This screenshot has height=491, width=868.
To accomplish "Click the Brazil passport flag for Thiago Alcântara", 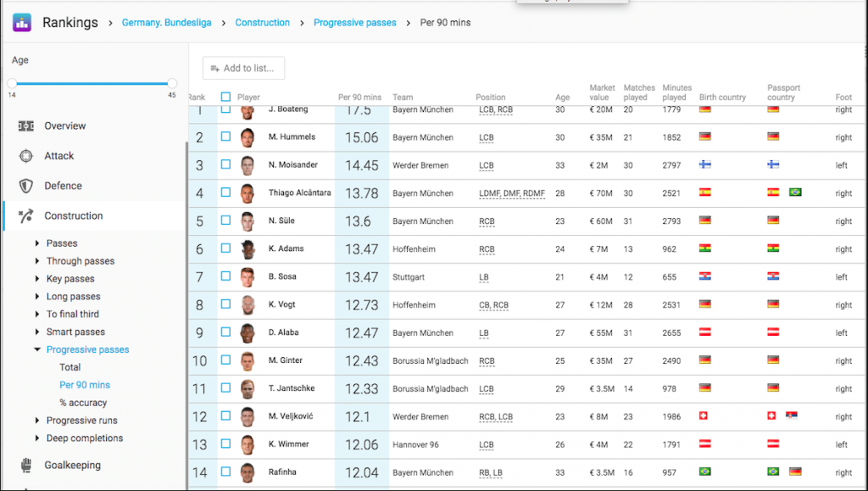I will click(795, 192).
